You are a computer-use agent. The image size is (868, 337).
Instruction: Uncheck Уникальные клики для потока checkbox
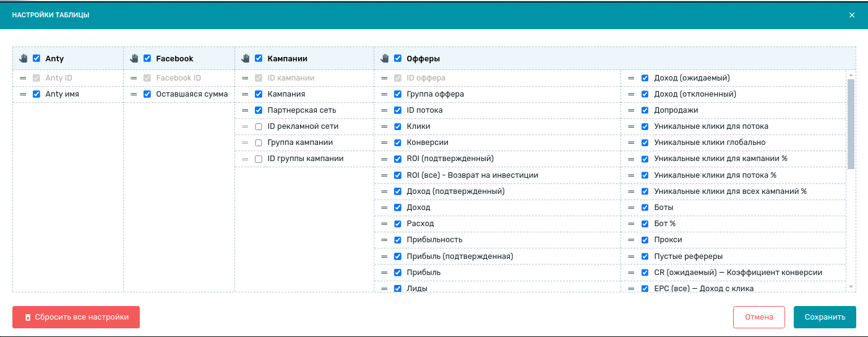(x=645, y=126)
